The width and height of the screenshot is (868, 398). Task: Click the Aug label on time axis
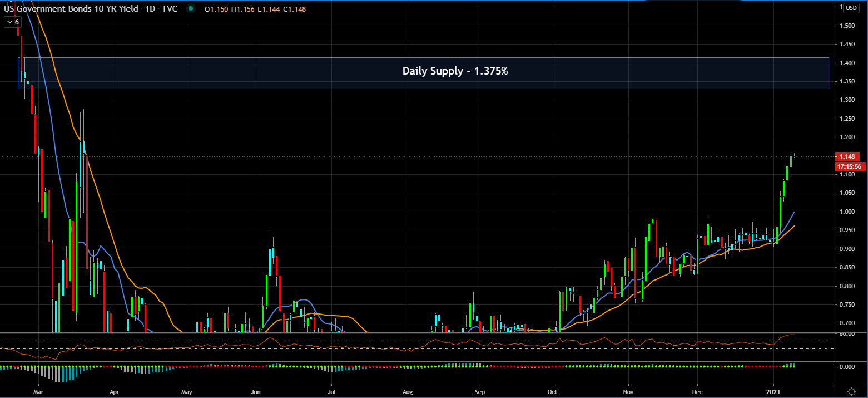(408, 392)
